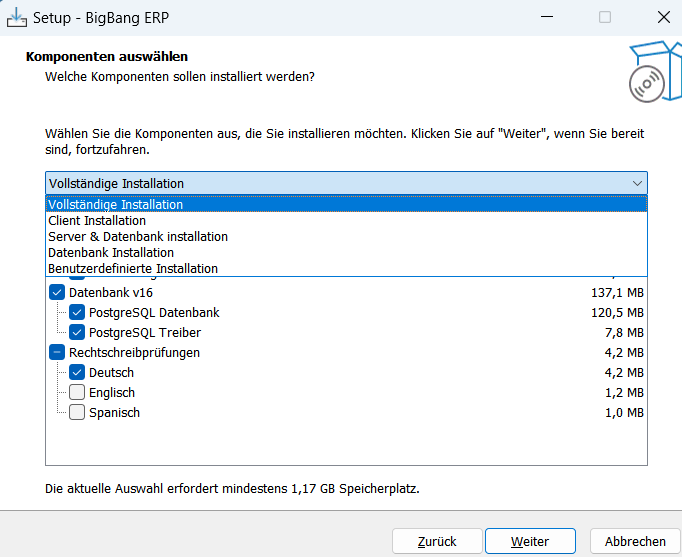Toggle the Datenbank v16 checkbox

[x=57, y=292]
